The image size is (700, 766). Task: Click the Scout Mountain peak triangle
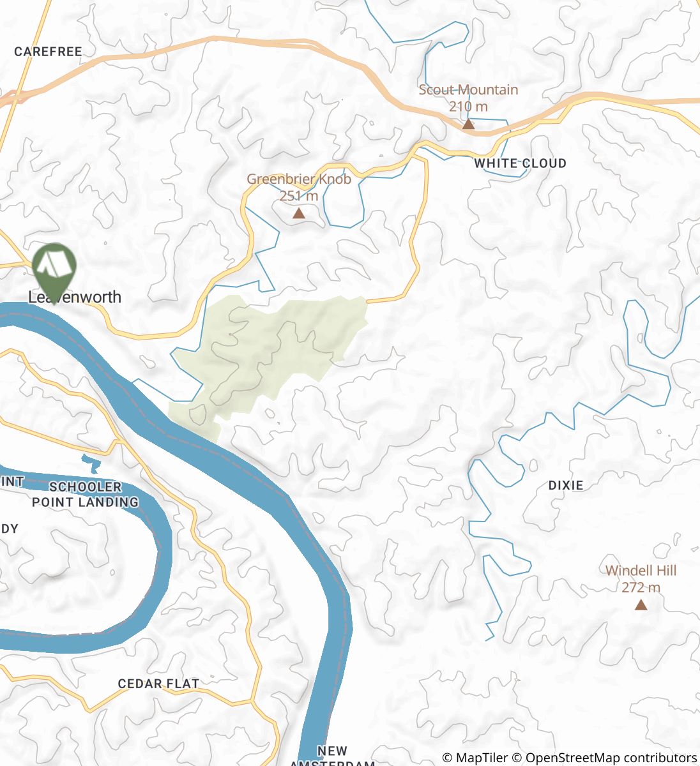coord(468,123)
